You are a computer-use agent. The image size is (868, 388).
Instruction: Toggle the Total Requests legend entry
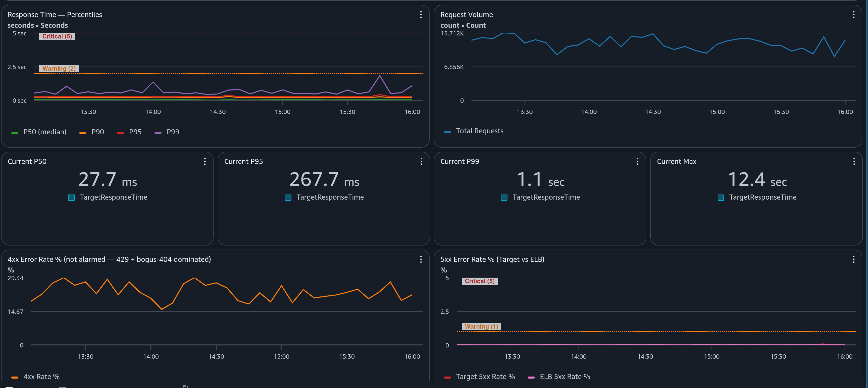tap(474, 131)
